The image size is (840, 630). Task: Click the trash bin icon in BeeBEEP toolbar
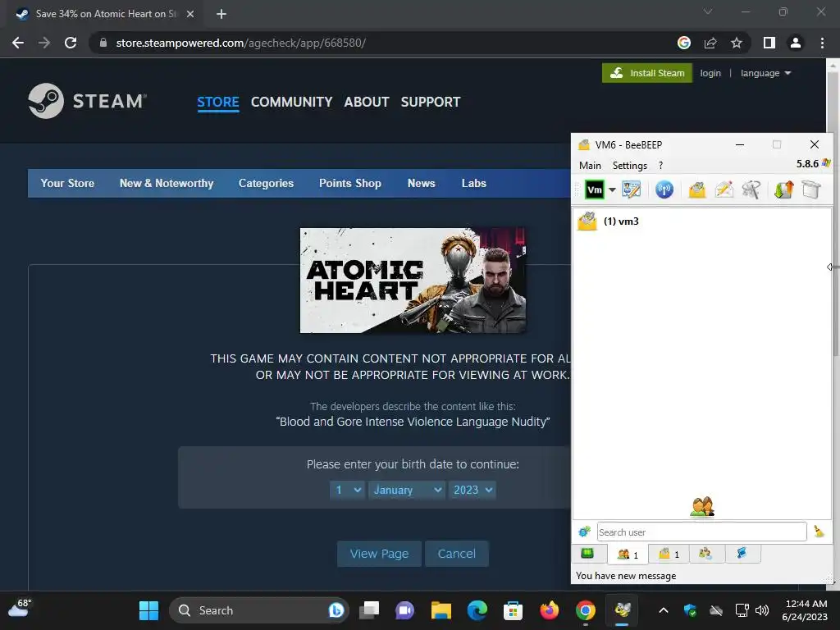pos(811,189)
